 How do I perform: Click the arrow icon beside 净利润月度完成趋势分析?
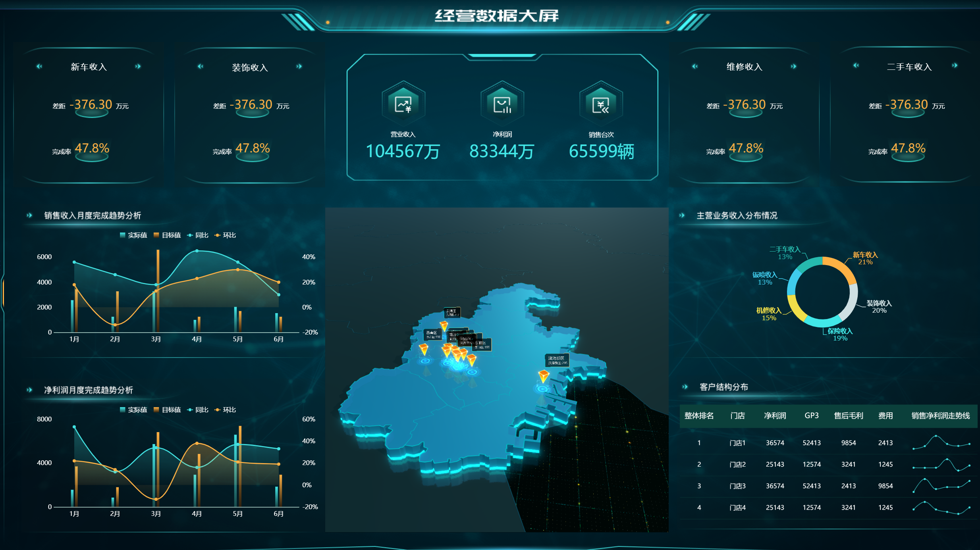[29, 390]
